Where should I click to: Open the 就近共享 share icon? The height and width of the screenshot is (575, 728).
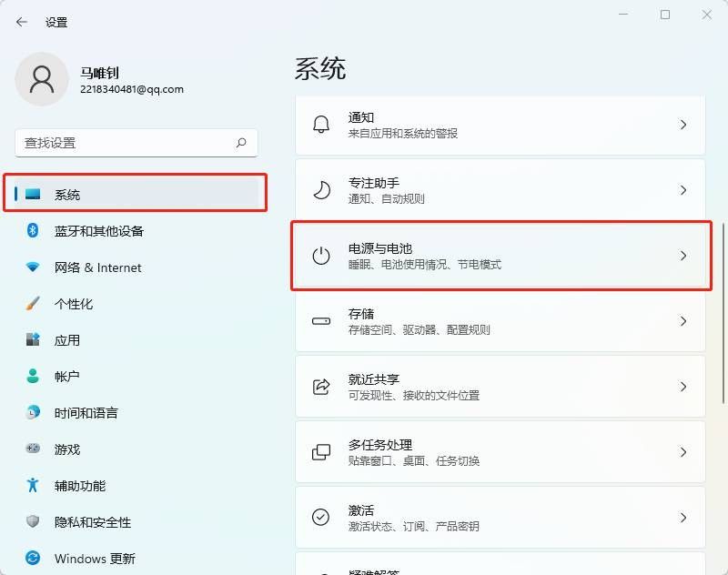click(x=320, y=387)
